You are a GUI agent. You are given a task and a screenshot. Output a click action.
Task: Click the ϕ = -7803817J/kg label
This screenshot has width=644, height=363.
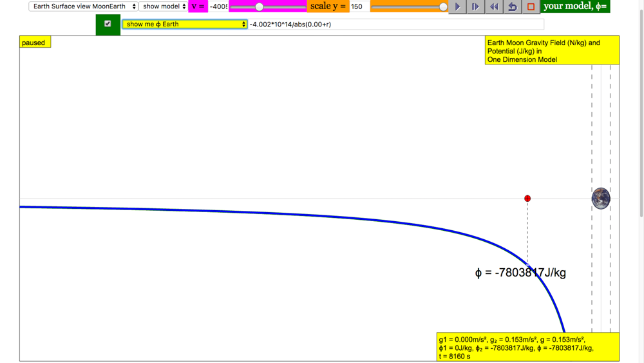tap(520, 273)
